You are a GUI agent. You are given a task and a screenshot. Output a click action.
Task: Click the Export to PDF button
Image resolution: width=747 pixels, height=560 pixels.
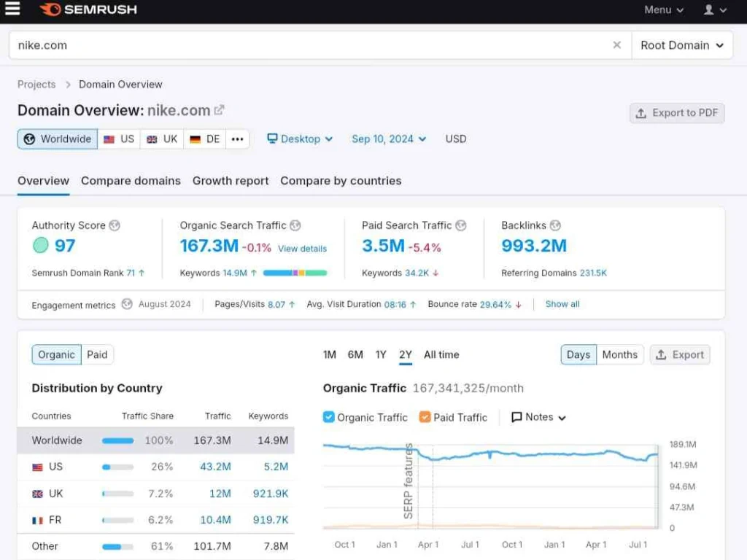677,113
